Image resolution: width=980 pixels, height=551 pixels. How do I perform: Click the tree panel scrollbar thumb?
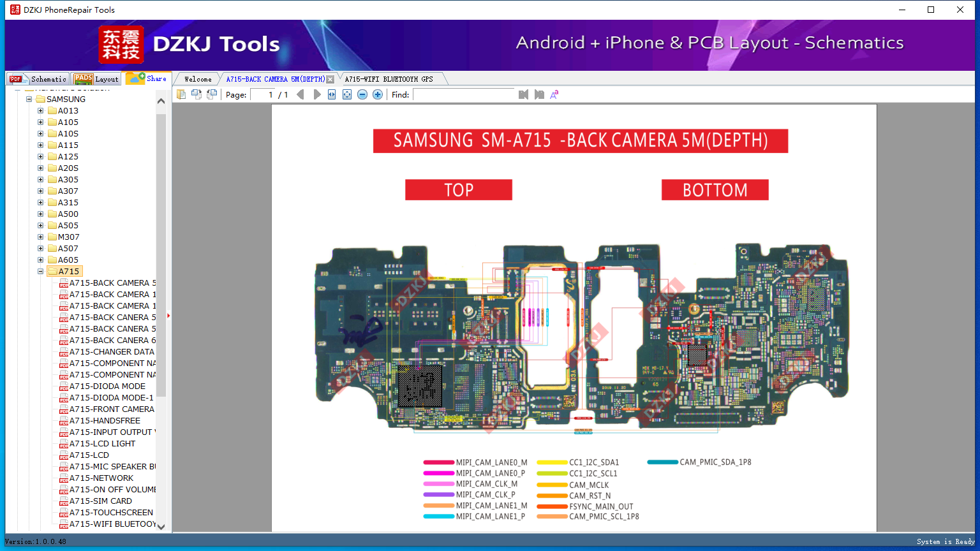[161, 254]
